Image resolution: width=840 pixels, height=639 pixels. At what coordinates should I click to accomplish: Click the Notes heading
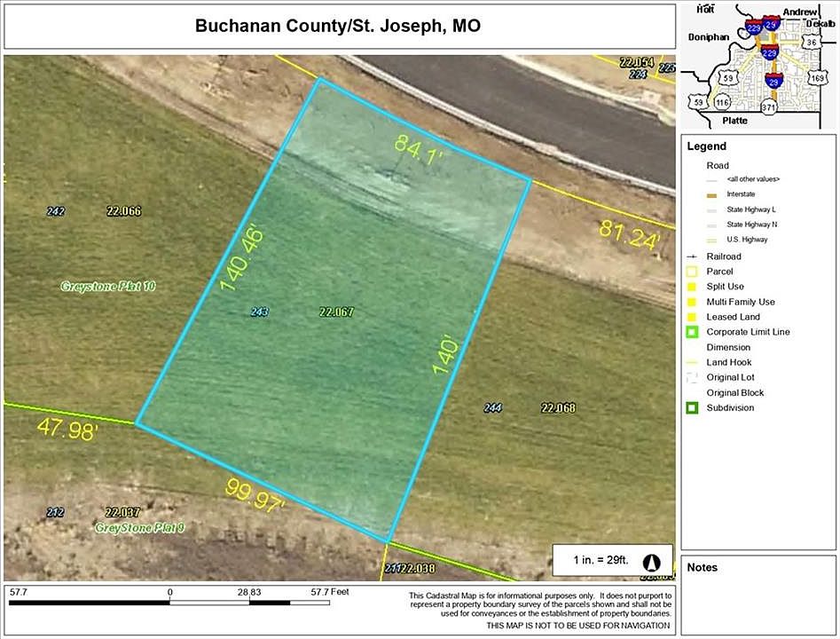click(702, 568)
